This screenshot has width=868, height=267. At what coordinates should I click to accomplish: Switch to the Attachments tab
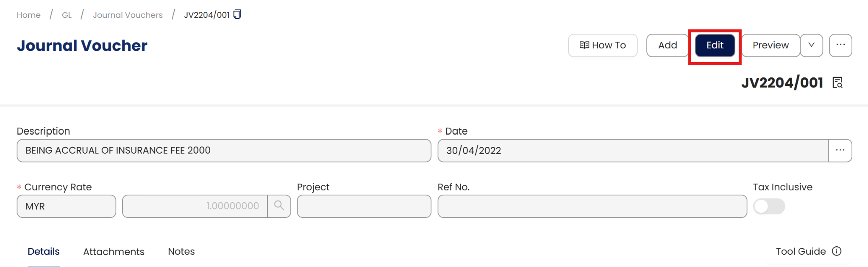tap(114, 252)
